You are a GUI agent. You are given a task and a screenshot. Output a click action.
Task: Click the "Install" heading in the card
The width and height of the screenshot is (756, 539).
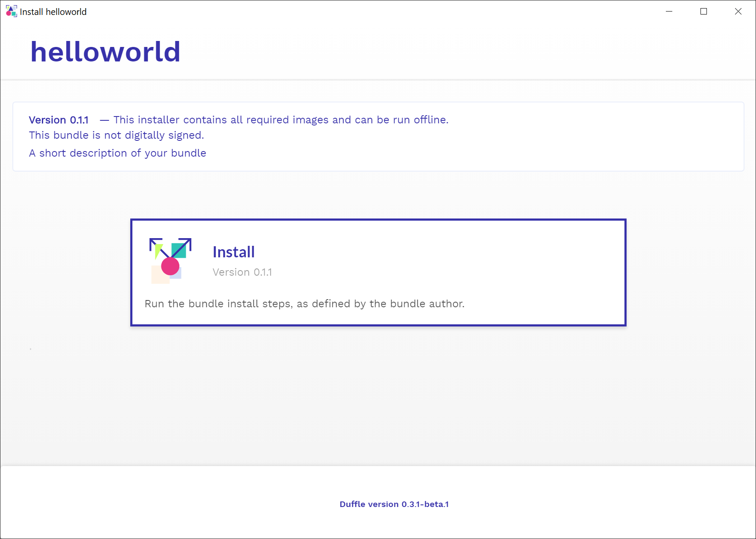[233, 252]
